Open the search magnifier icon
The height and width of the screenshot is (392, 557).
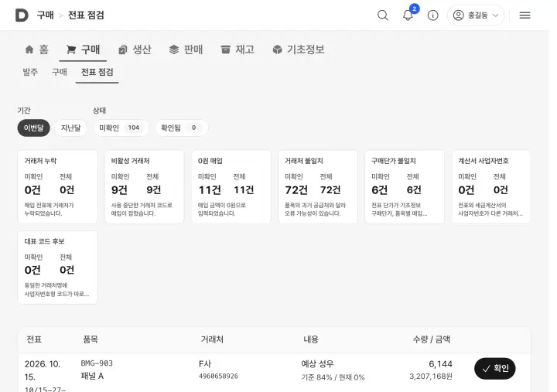point(383,15)
